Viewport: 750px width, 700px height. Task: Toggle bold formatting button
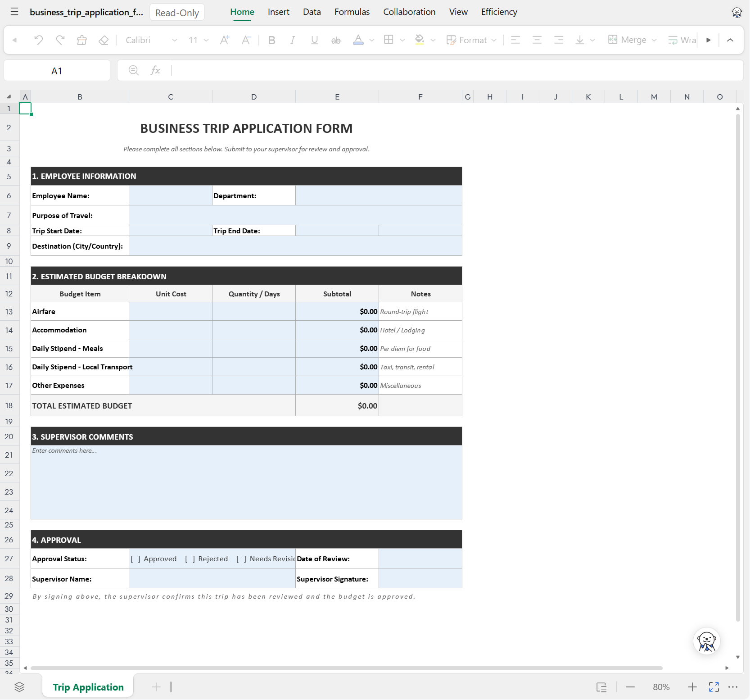pyautogui.click(x=271, y=40)
